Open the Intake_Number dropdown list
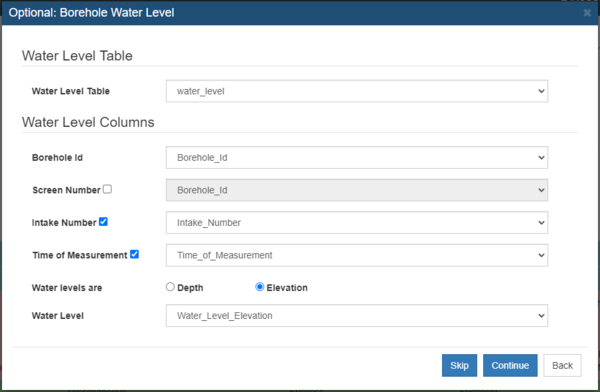The height and width of the screenshot is (392, 600). [357, 222]
